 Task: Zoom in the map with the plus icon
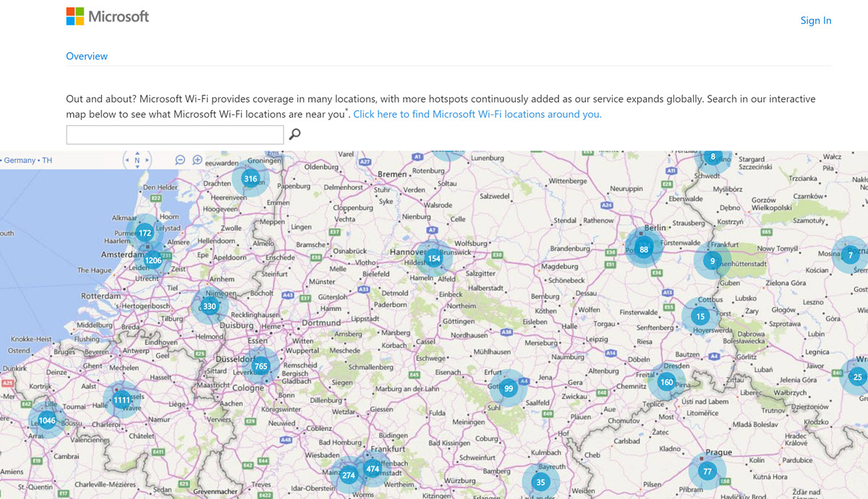(x=197, y=160)
